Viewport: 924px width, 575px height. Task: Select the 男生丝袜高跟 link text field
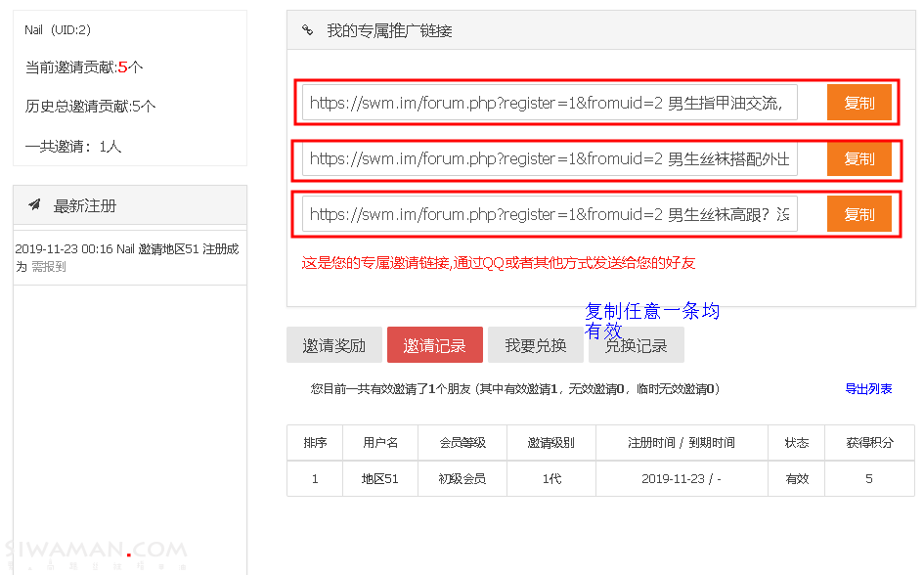coord(550,214)
